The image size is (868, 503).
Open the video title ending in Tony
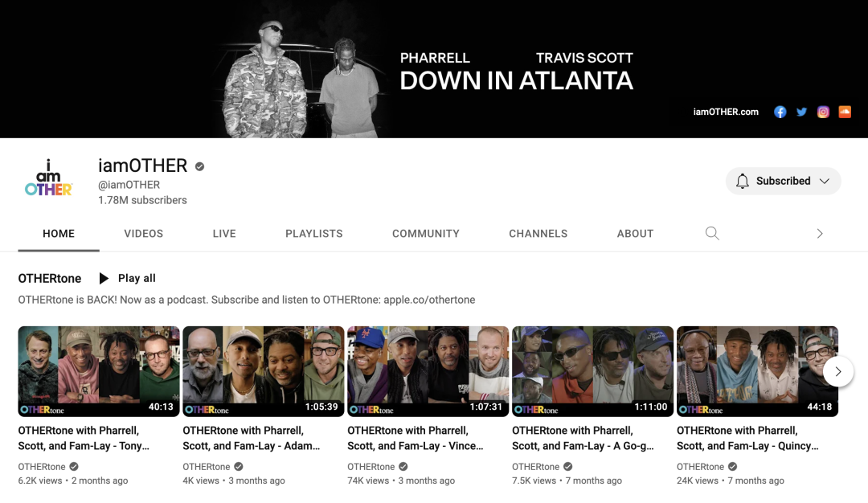click(x=84, y=438)
